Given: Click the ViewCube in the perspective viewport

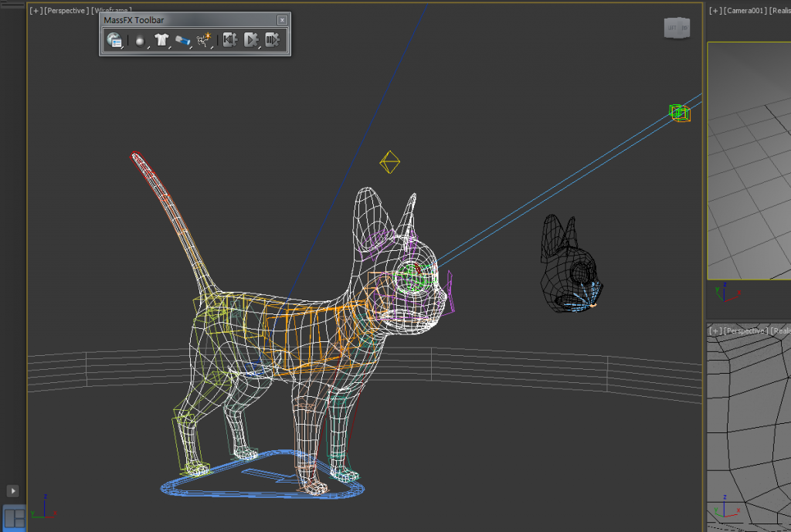Looking at the screenshot, I should click(677, 29).
